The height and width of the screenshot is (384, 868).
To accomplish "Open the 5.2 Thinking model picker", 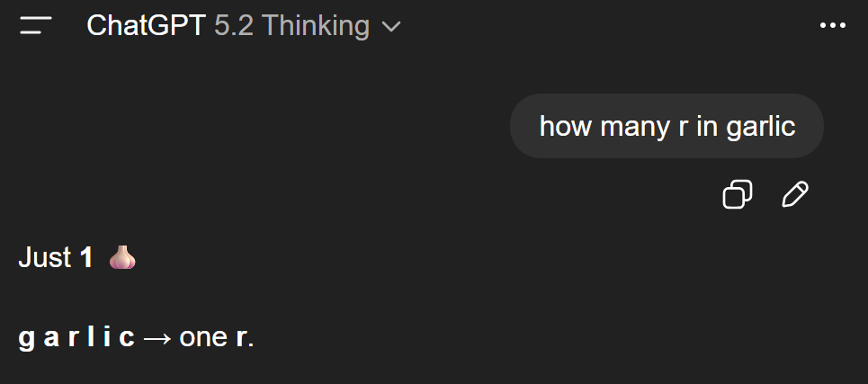I will [292, 26].
